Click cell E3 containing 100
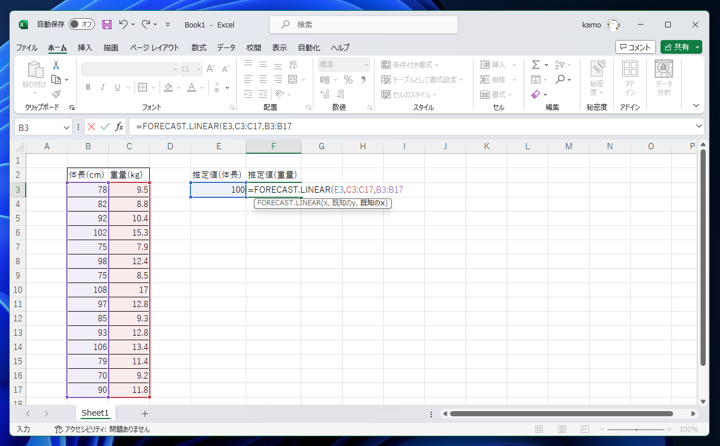The image size is (720, 446). (218, 190)
